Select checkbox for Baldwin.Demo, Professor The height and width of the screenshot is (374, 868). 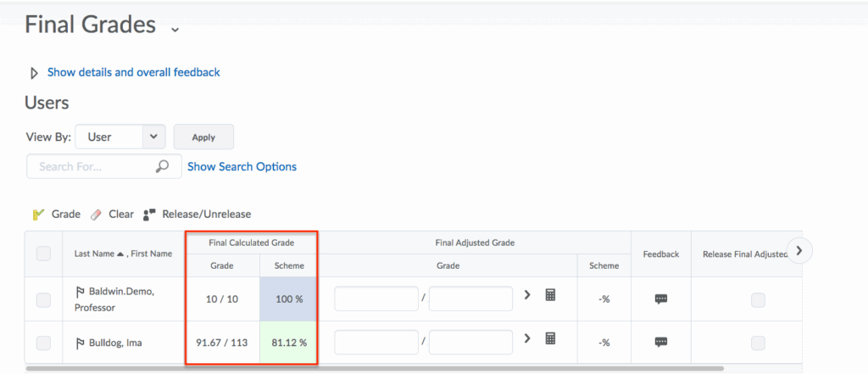(44, 299)
